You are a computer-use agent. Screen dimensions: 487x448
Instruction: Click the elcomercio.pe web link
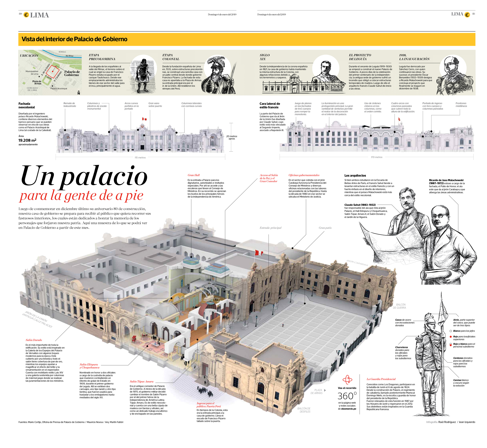click(349, 409)
